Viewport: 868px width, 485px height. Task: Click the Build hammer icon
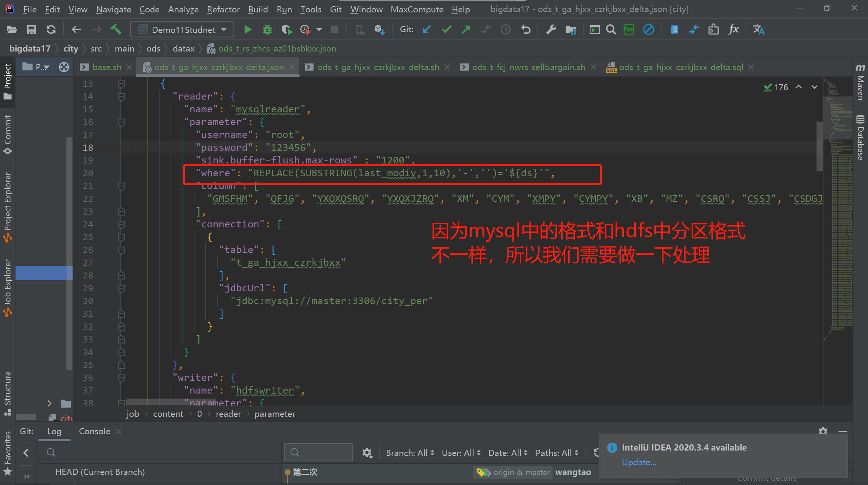click(x=115, y=30)
